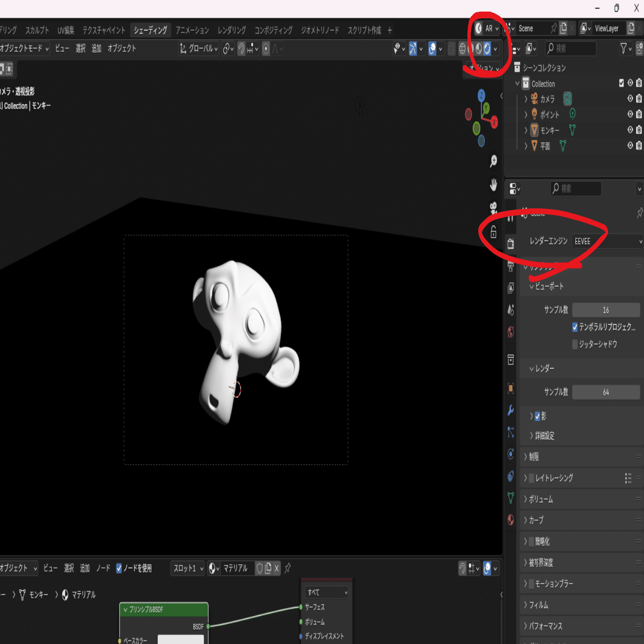Open the レンダーエンジン EEVEE dropdown
This screenshot has width=644, height=644.
[x=607, y=241]
